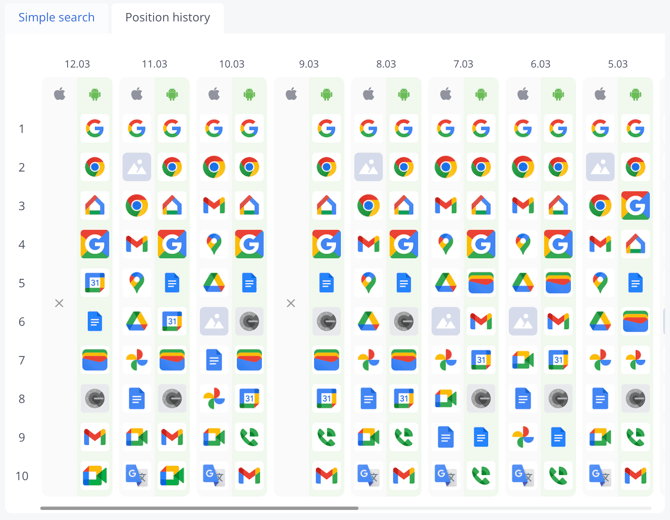670x520 pixels.
Task: Click Gmail icon at rank 4 under 8.03
Action: tap(369, 244)
